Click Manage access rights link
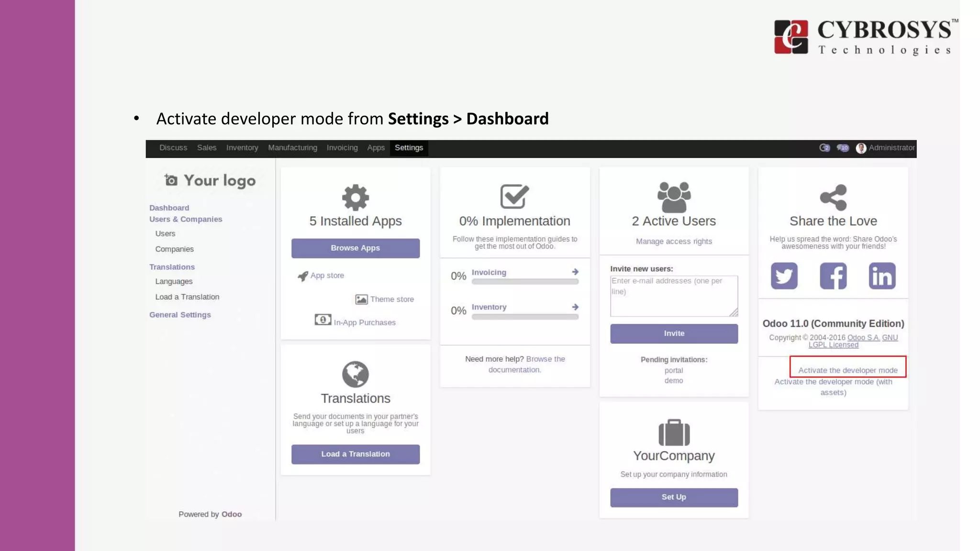The height and width of the screenshot is (551, 980). tap(674, 242)
